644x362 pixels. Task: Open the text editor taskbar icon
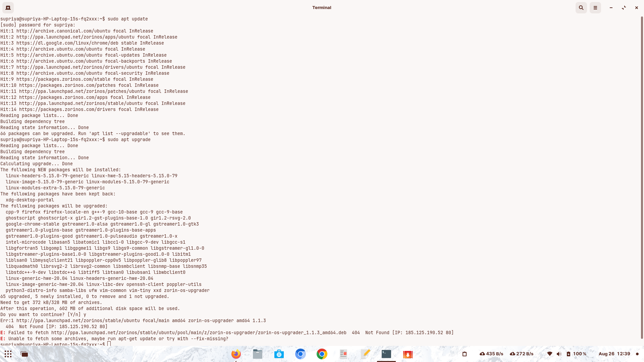(x=365, y=354)
